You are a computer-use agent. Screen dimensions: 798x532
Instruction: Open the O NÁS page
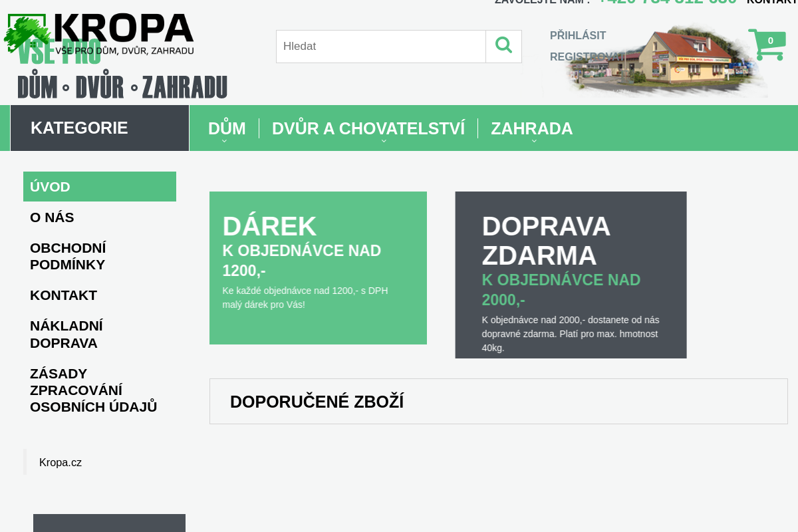click(52, 217)
